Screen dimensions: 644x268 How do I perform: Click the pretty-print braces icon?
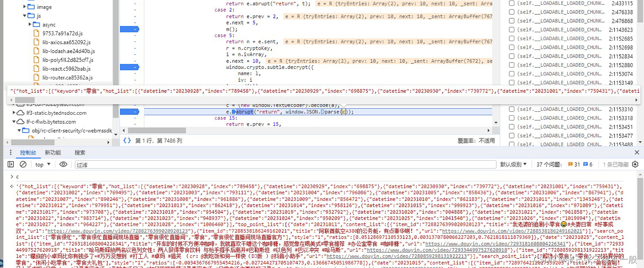click(x=127, y=140)
